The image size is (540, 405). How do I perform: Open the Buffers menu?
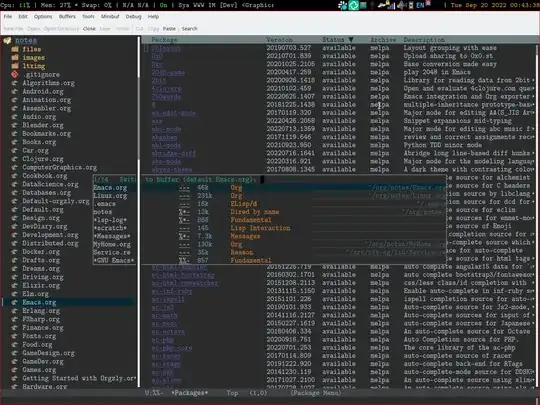(x=67, y=17)
